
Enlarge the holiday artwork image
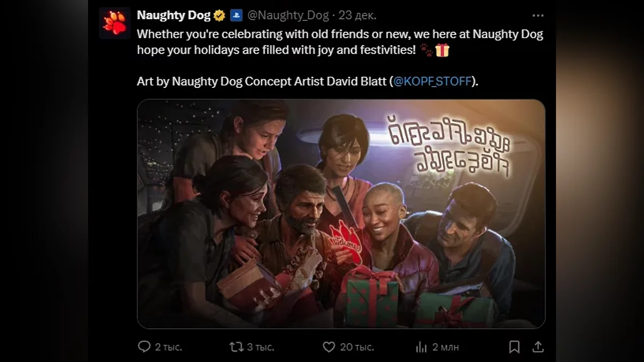(x=341, y=213)
